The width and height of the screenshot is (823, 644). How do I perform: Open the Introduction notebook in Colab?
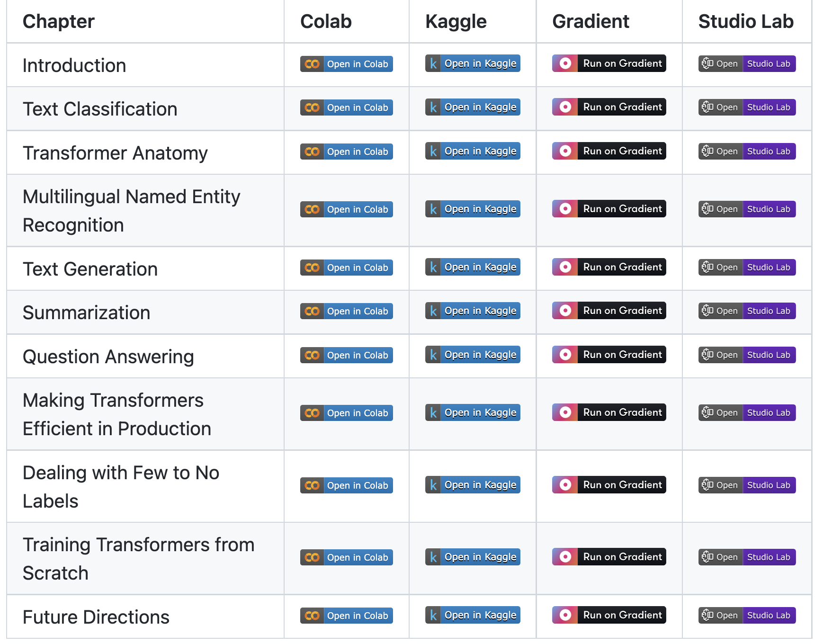coord(358,63)
